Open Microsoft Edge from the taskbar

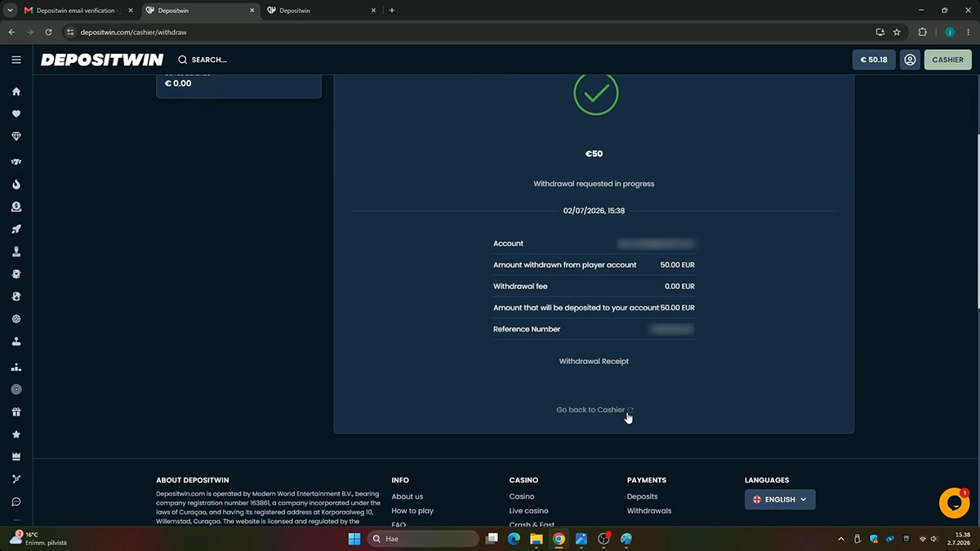(514, 539)
